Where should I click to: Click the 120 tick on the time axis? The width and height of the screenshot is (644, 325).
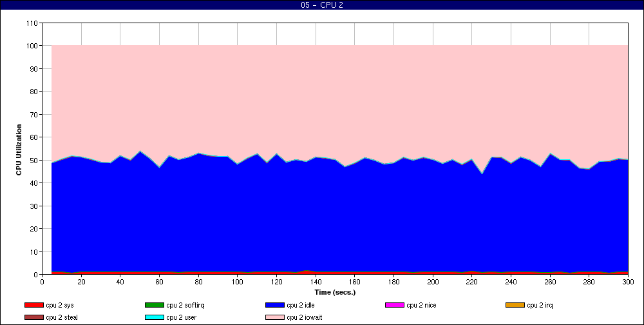pyautogui.click(x=276, y=282)
